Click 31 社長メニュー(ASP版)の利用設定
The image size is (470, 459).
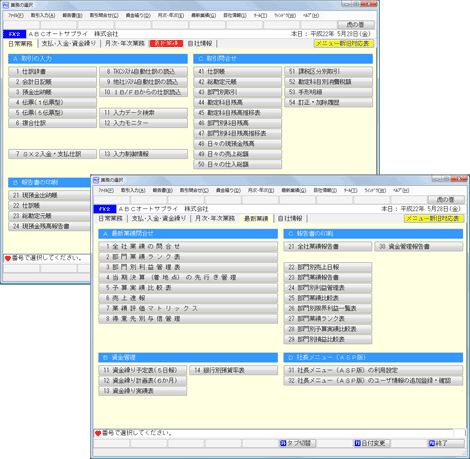373,370
